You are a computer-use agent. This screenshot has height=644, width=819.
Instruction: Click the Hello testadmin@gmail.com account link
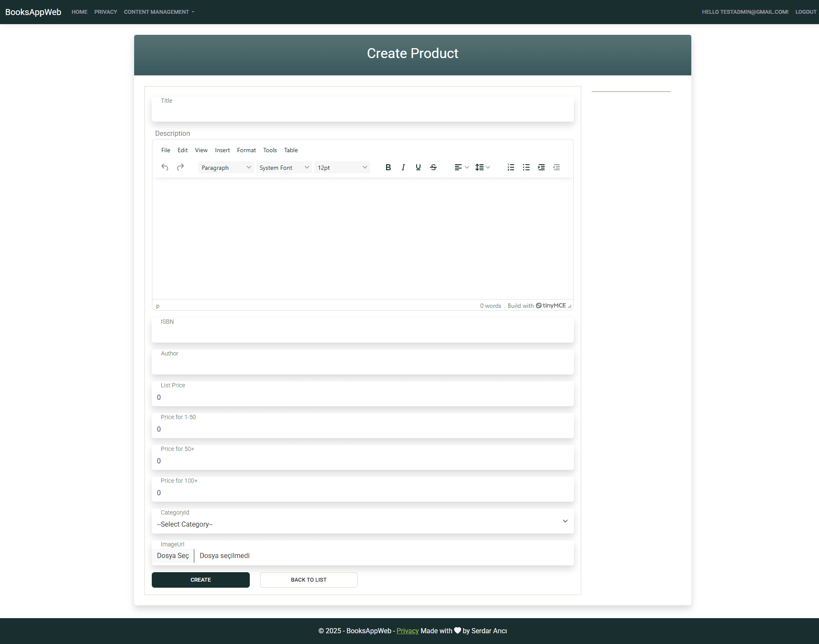click(745, 12)
